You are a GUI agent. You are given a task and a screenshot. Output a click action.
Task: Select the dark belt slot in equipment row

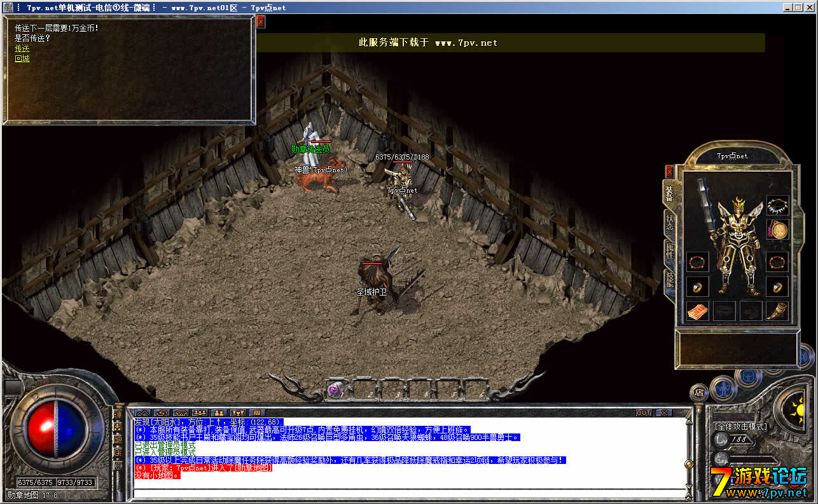click(724, 311)
